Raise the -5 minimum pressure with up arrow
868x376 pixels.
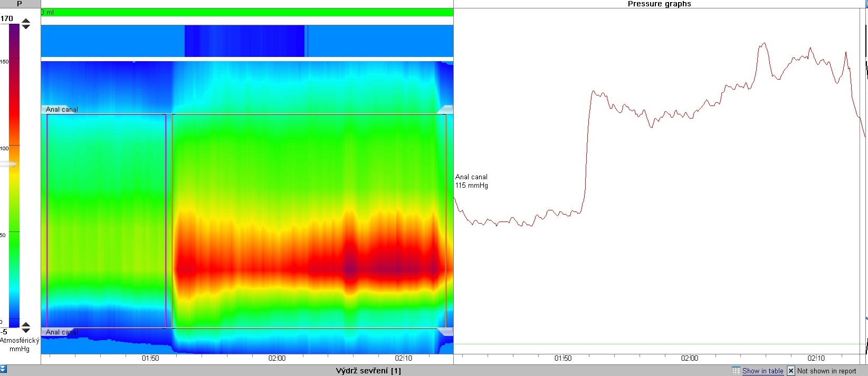click(x=26, y=325)
